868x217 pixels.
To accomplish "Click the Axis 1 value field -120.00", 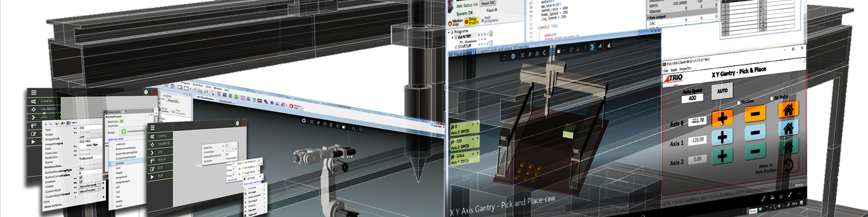I will tap(697, 140).
